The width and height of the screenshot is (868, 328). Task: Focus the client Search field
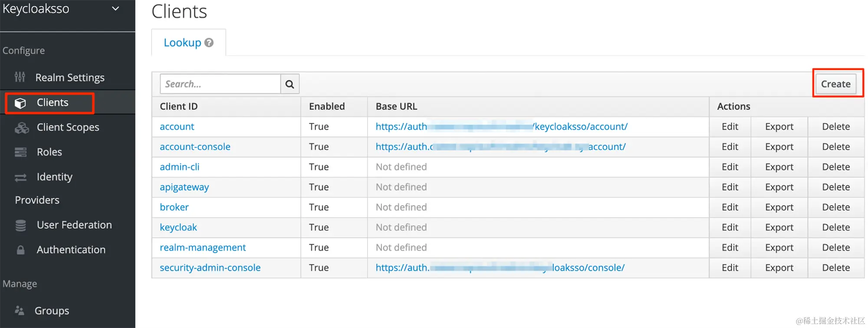220,84
